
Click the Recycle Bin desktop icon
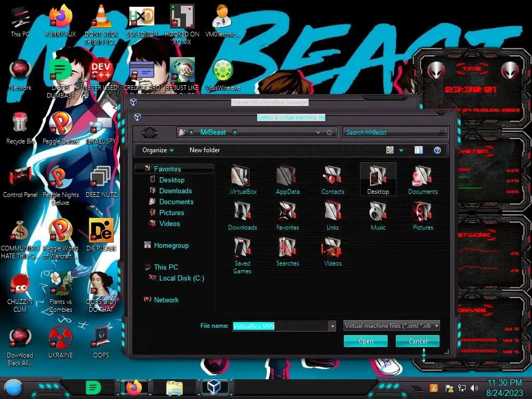pos(20,128)
